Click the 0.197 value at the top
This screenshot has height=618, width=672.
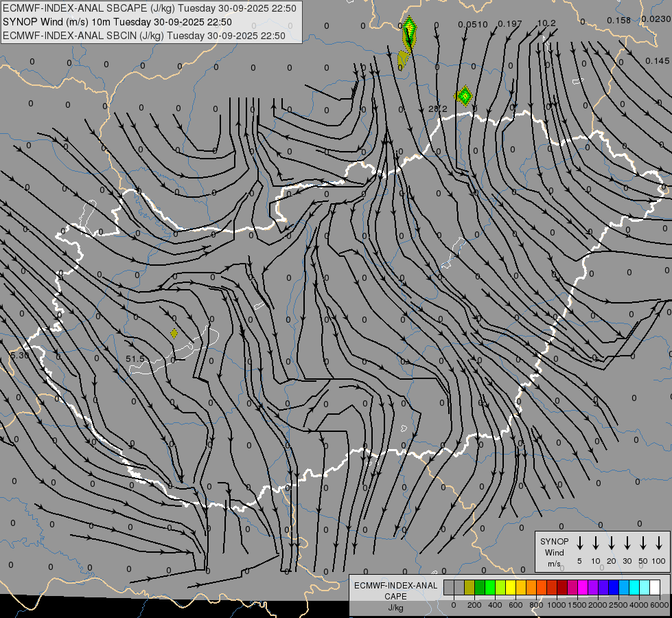pos(510,24)
